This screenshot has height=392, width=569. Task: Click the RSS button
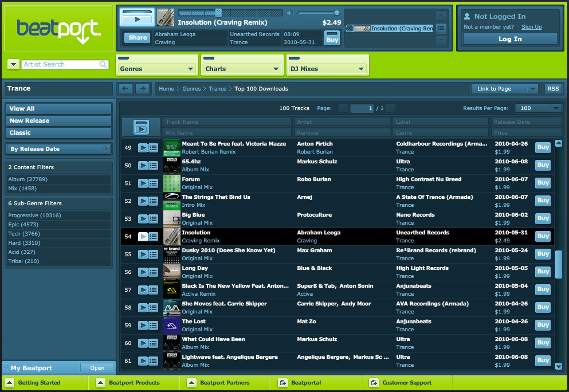click(553, 89)
